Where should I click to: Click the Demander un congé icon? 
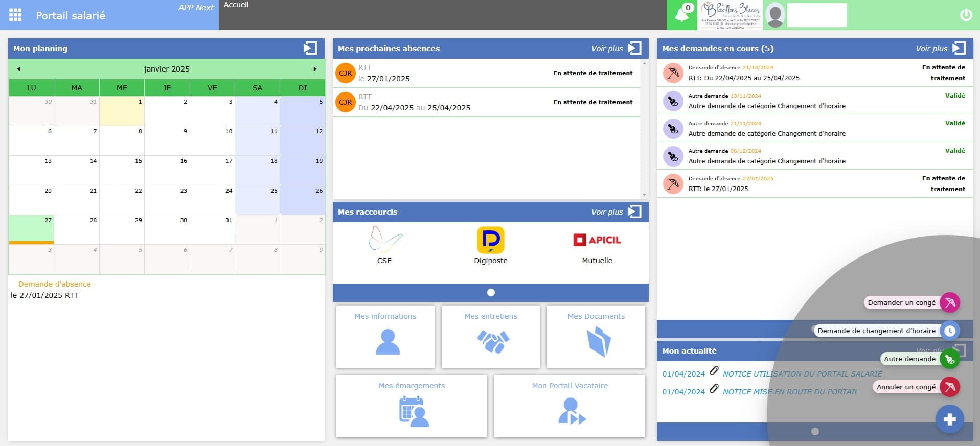949,302
